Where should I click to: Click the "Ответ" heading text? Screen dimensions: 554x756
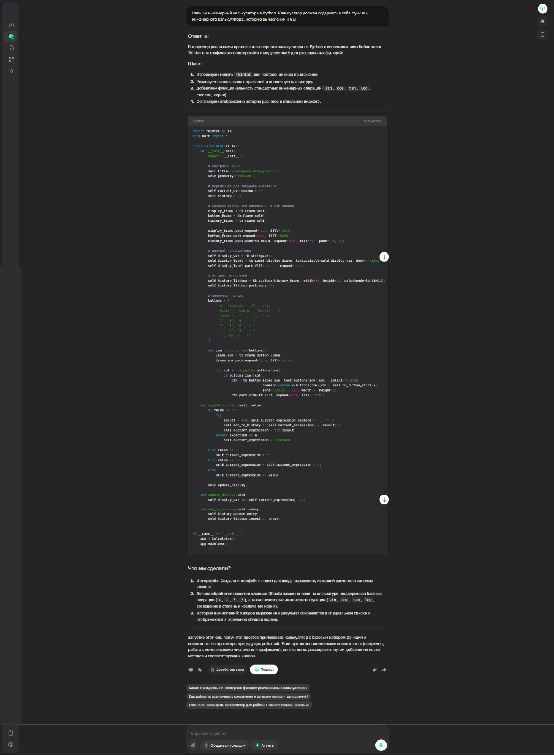(195, 36)
